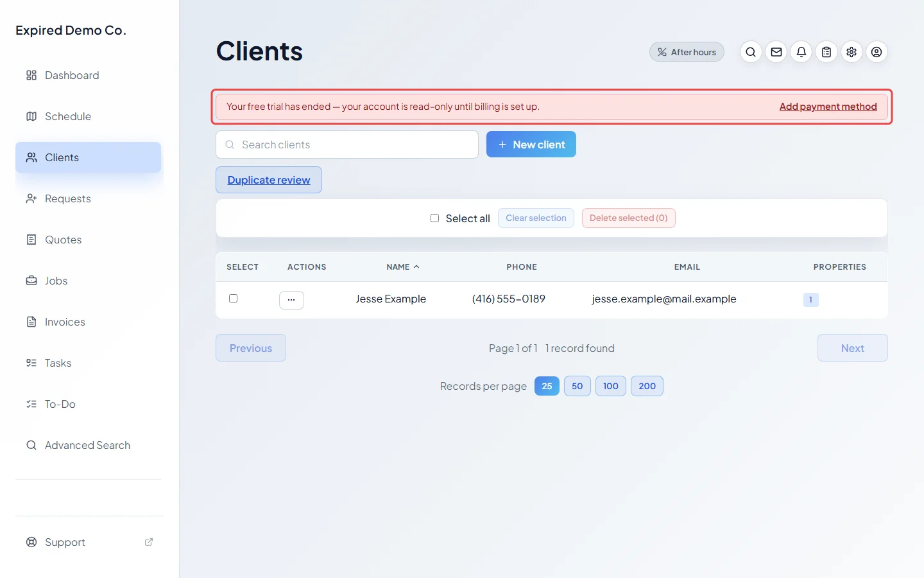Open the Duplicate review link

coord(269,180)
